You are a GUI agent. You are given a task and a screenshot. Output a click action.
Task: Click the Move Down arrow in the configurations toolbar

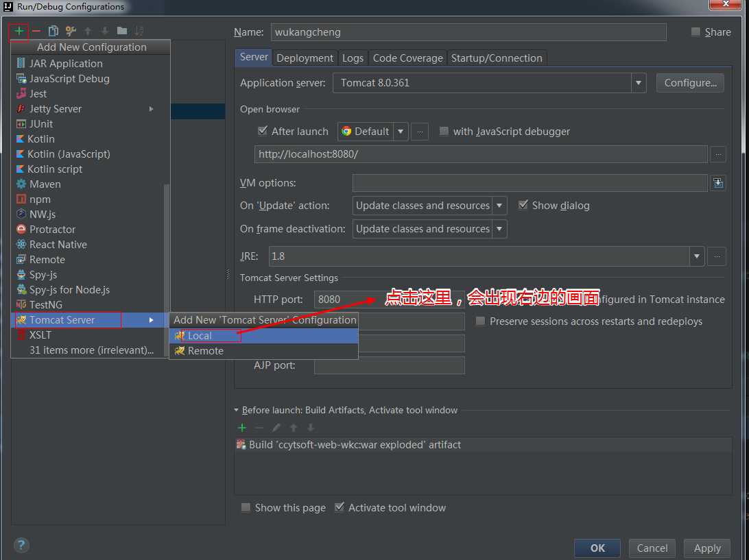[105, 31]
